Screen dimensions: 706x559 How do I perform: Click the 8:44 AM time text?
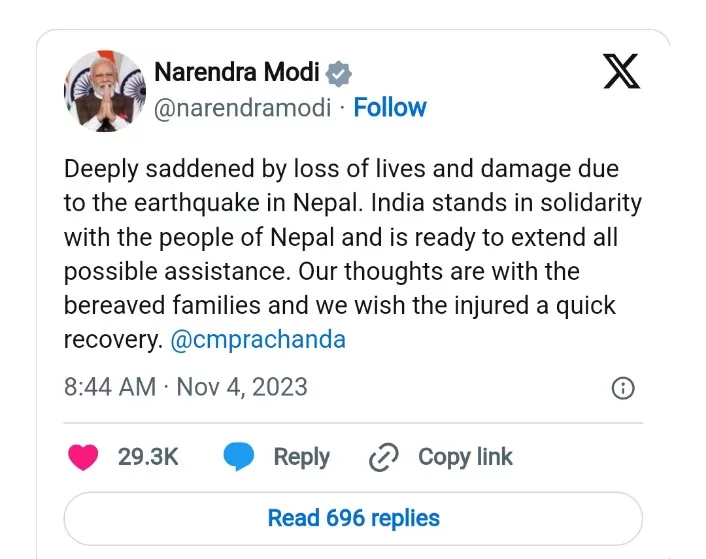click(x=110, y=387)
